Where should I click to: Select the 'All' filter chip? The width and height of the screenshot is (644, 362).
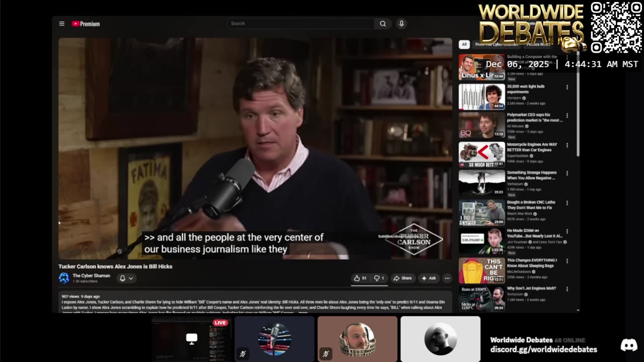pyautogui.click(x=464, y=44)
